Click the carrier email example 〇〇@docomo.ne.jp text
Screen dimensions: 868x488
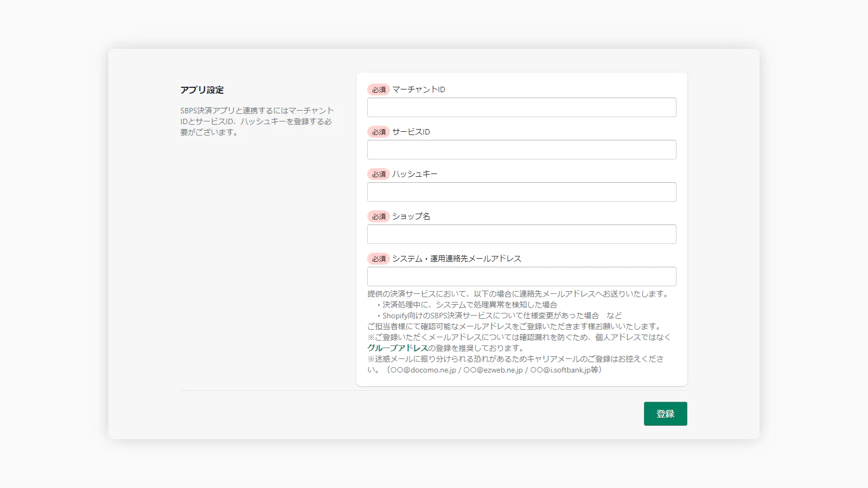pyautogui.click(x=423, y=370)
